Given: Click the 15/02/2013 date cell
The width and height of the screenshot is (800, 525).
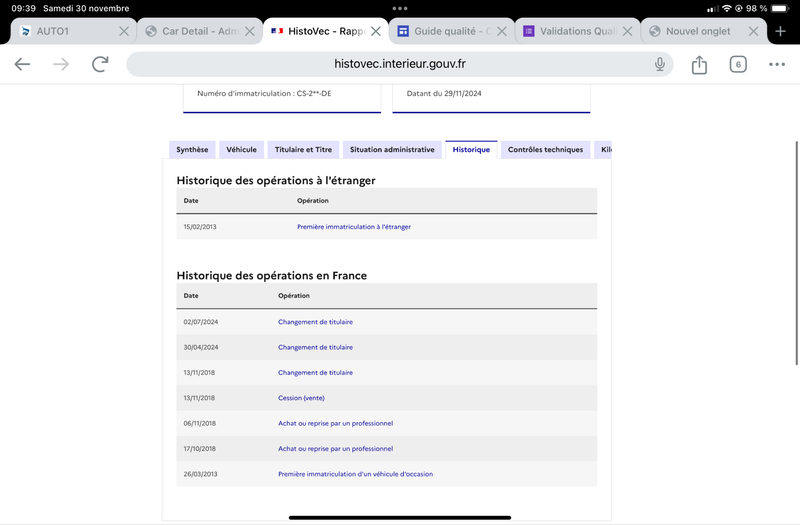Looking at the screenshot, I should 200,227.
